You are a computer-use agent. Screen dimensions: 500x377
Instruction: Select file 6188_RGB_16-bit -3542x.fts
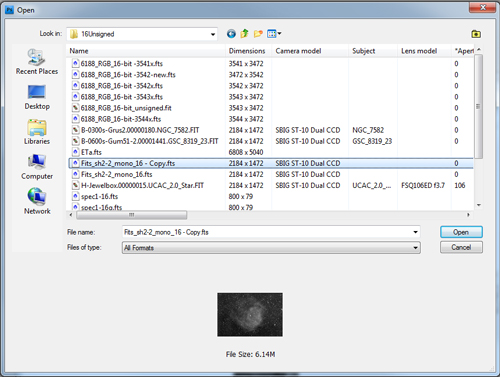click(122, 86)
